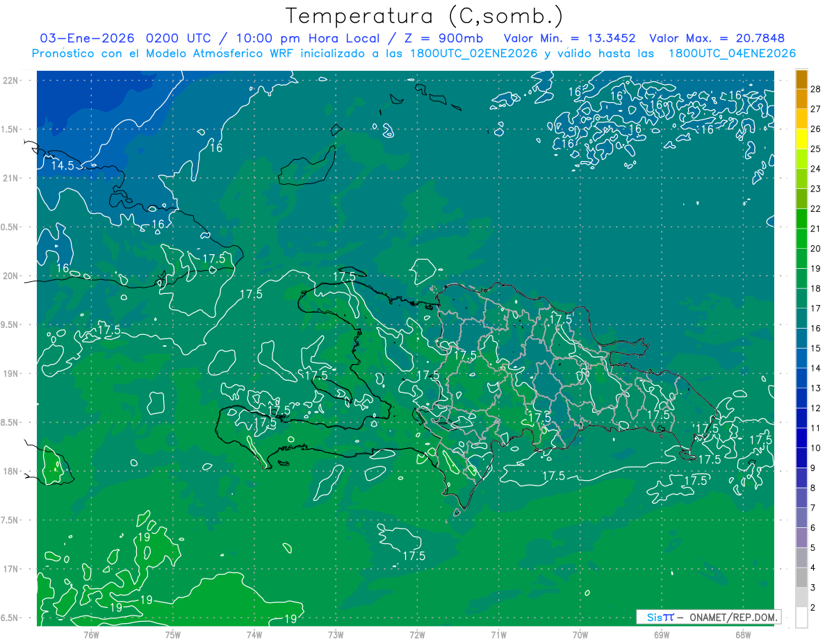
Task: Click the yellow swatch in the color legend
Action: 801,138
